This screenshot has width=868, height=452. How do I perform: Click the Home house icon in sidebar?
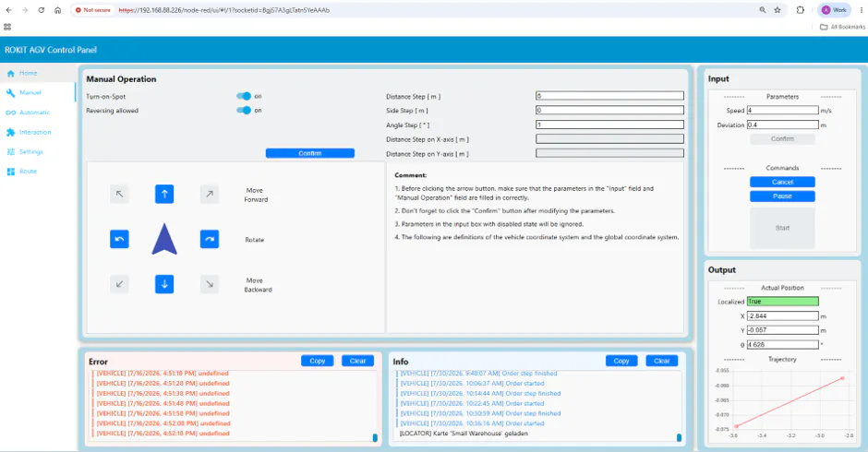10,73
